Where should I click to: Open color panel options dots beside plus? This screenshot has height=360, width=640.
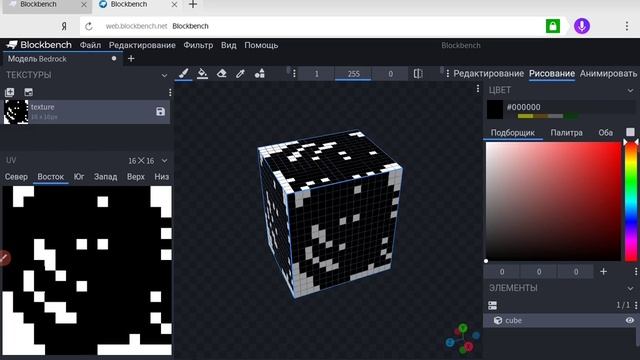[x=636, y=271]
